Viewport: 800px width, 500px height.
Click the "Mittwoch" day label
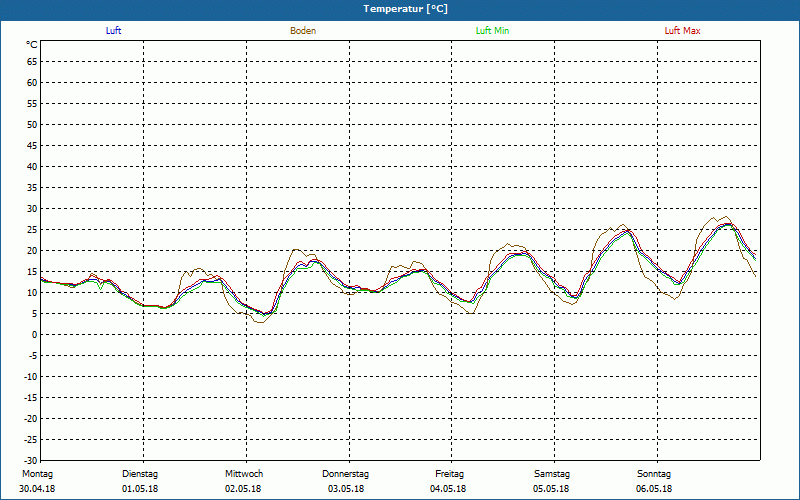244,474
